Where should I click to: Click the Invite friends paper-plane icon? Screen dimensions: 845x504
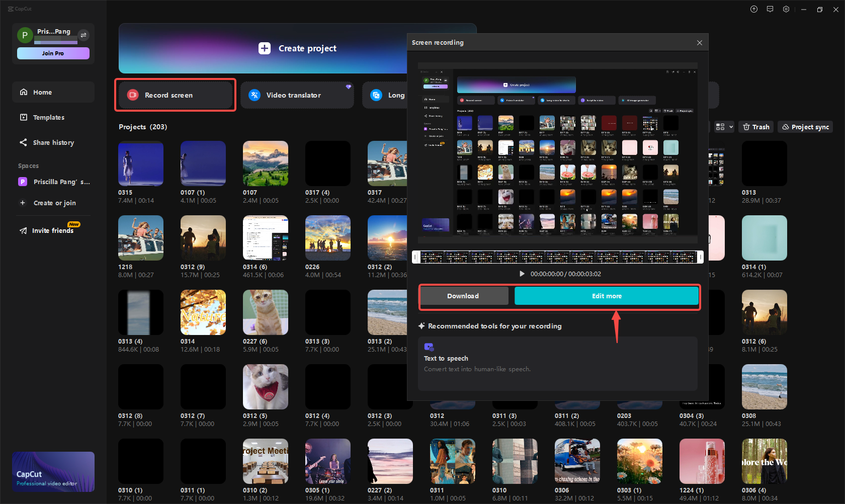[x=24, y=230]
